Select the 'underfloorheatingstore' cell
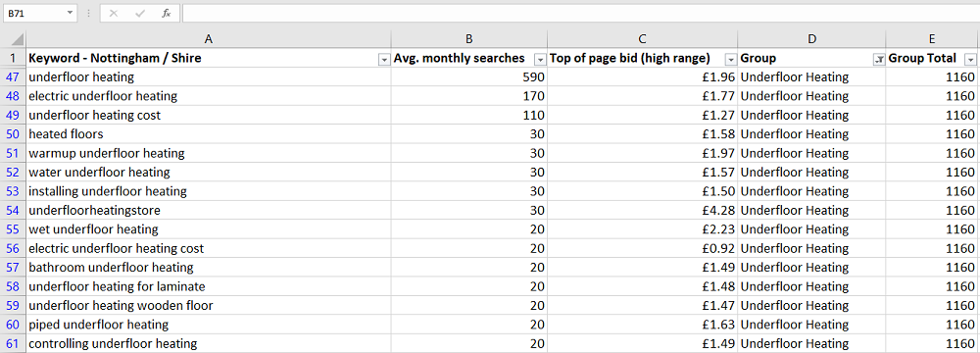The height and width of the screenshot is (353, 980). click(x=209, y=211)
